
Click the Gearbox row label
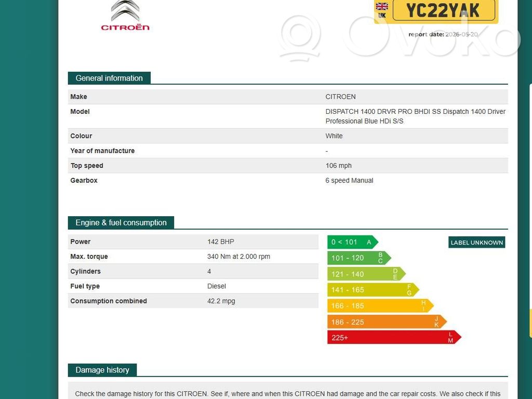tap(84, 180)
